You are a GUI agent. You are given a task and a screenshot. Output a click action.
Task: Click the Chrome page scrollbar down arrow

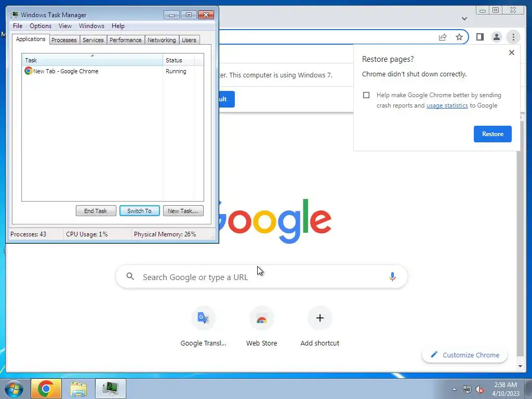[520, 366]
